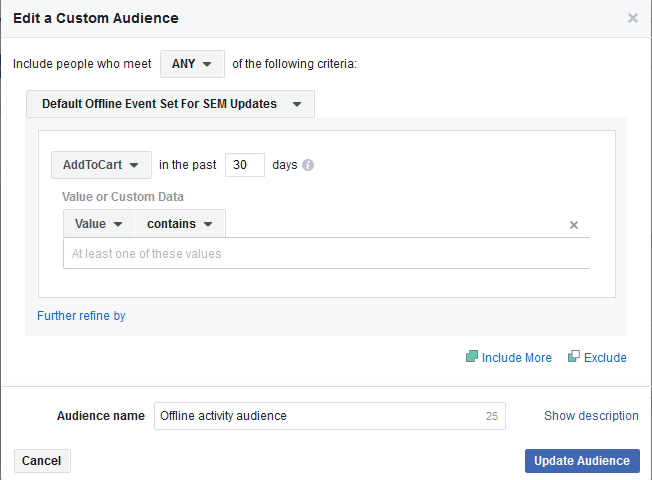Close the Edit a Custom Audience dialog
The width and height of the screenshot is (652, 480).
point(632,18)
